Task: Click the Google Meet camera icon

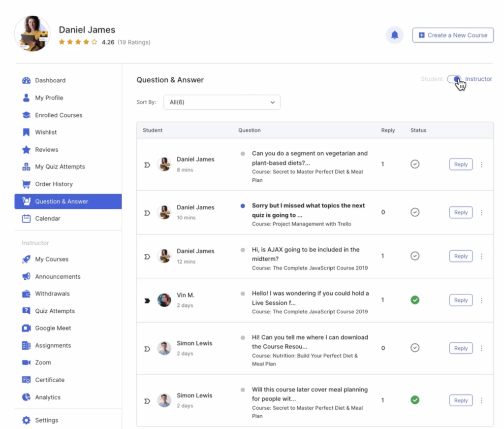Action: coord(27,328)
